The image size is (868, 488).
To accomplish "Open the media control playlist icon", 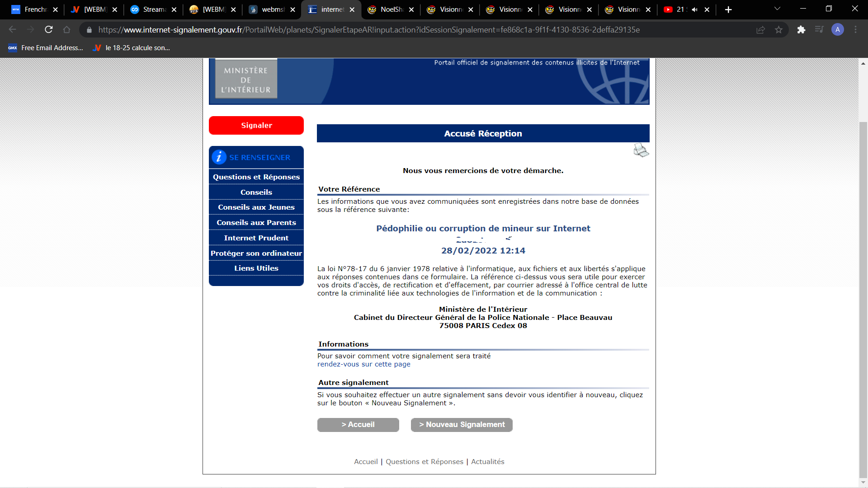I will tap(819, 30).
